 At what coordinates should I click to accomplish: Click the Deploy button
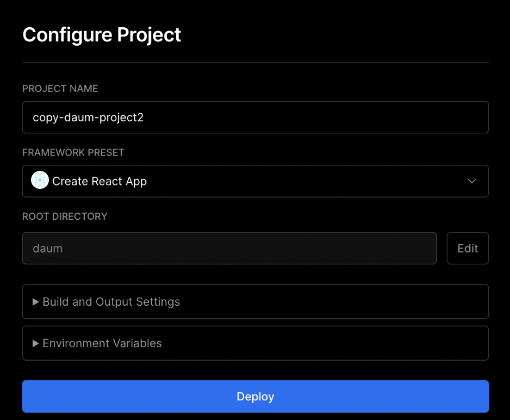click(x=256, y=396)
